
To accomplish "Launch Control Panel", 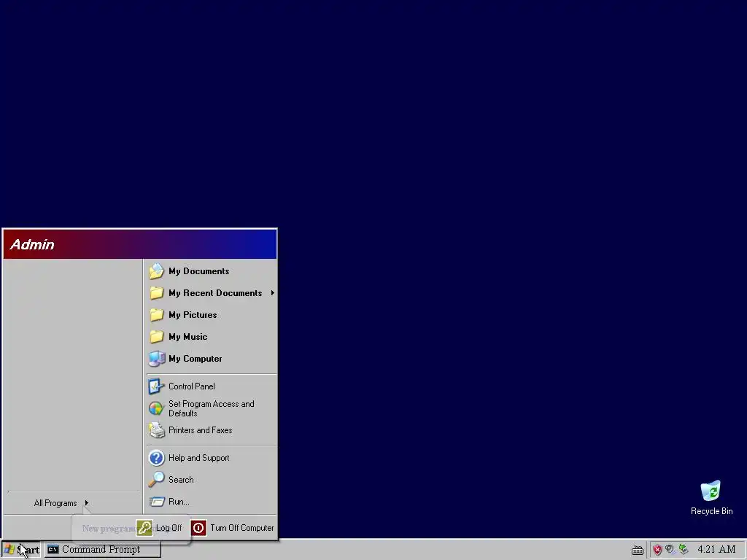I will [x=212, y=386].
